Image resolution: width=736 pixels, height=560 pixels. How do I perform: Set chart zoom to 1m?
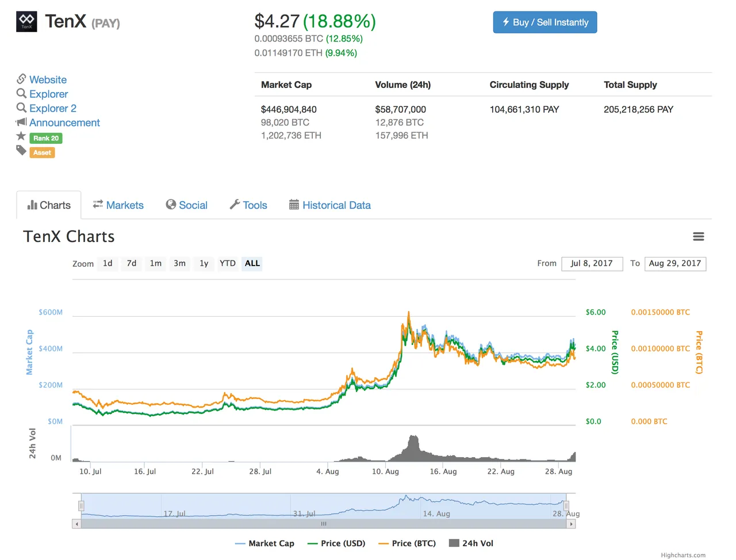[x=156, y=263]
